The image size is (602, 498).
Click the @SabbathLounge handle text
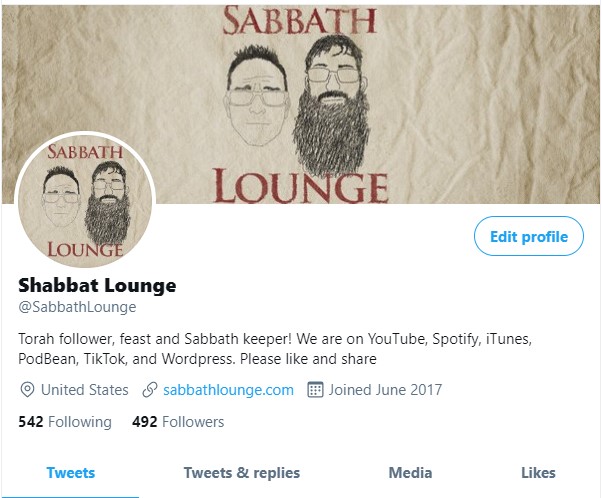click(77, 307)
